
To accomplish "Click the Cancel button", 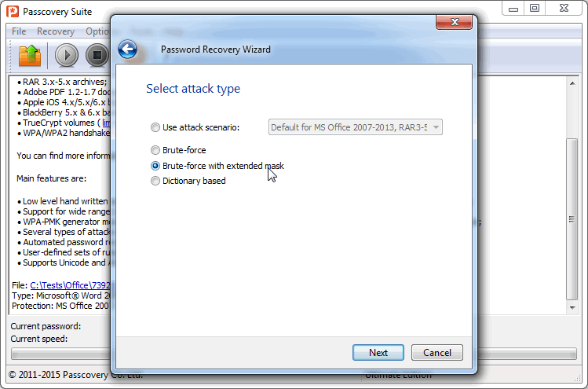I will 436,353.
